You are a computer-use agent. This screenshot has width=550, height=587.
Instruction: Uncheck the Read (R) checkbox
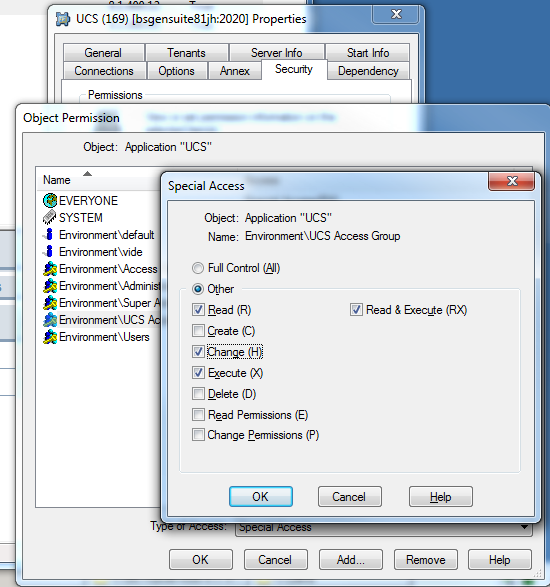pyautogui.click(x=198, y=310)
